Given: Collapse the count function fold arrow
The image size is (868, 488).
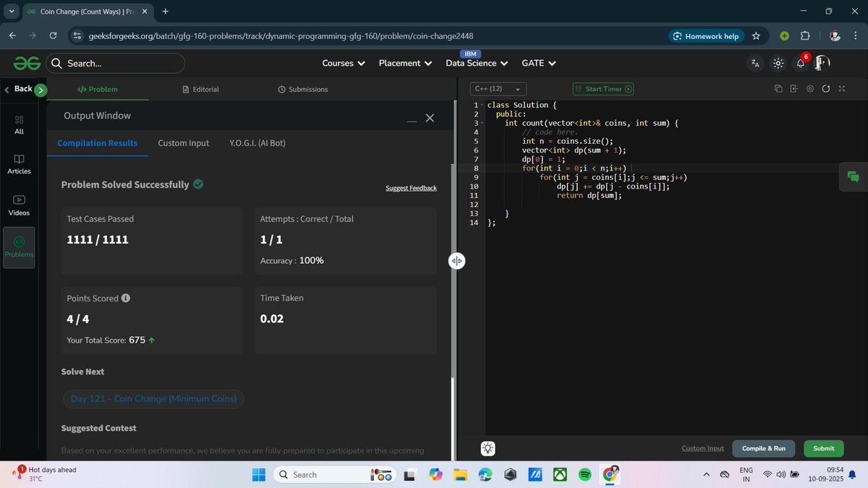Looking at the screenshot, I should point(482,124).
